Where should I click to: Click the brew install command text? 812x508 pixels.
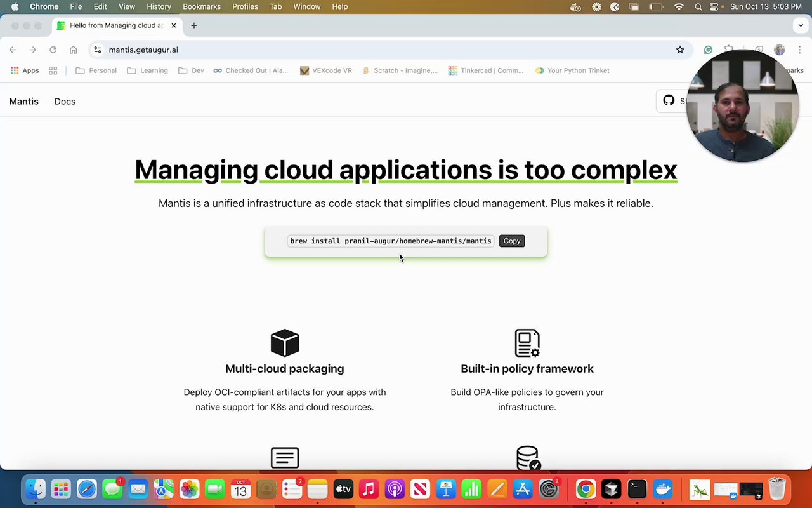[x=390, y=241]
